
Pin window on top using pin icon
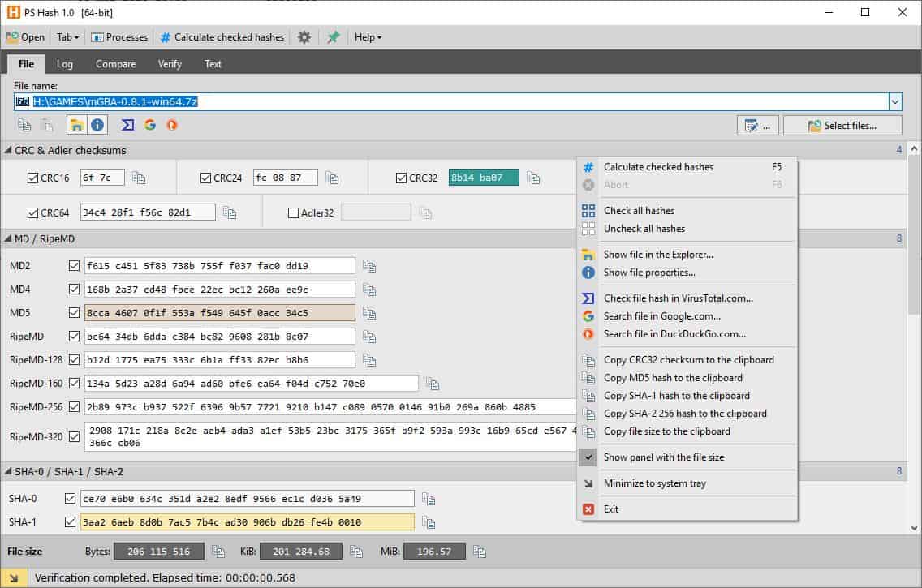(333, 37)
